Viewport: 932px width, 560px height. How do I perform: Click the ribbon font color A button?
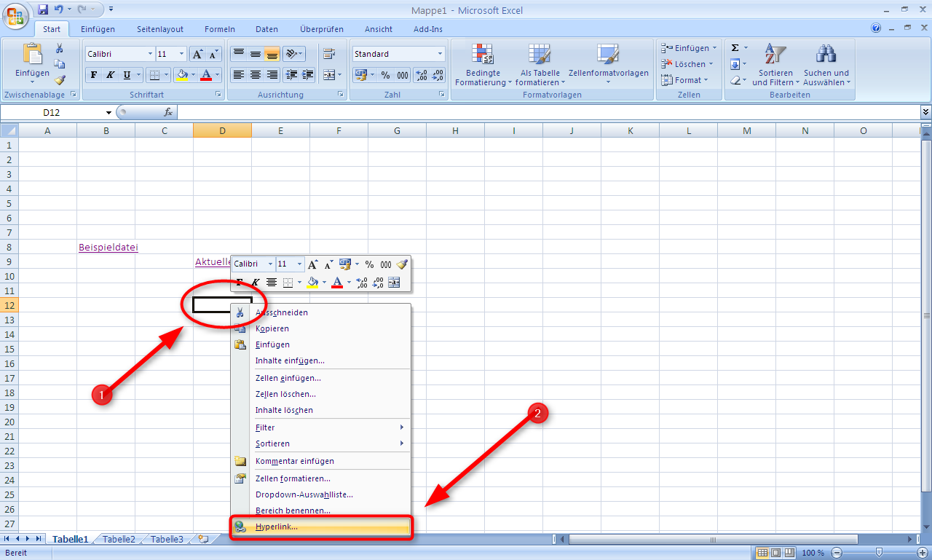[x=207, y=75]
